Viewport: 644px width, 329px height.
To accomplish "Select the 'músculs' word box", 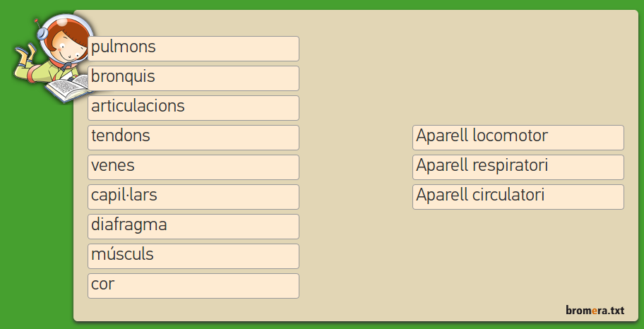I will [x=193, y=256].
